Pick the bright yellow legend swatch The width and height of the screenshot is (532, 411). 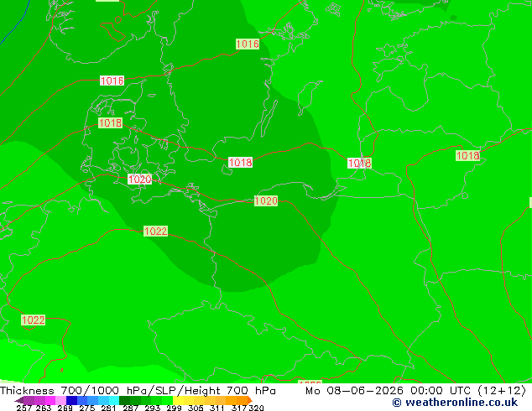(178, 400)
